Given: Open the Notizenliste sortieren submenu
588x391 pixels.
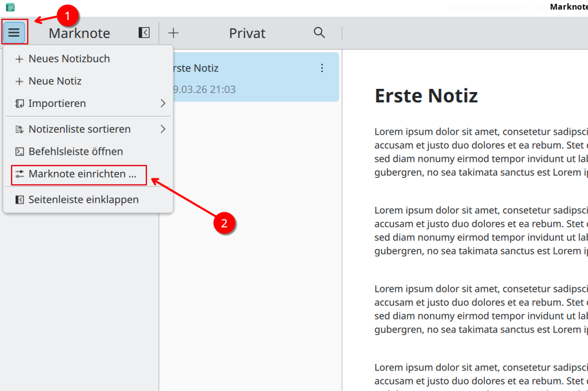Looking at the screenshot, I should pyautogui.click(x=79, y=129).
